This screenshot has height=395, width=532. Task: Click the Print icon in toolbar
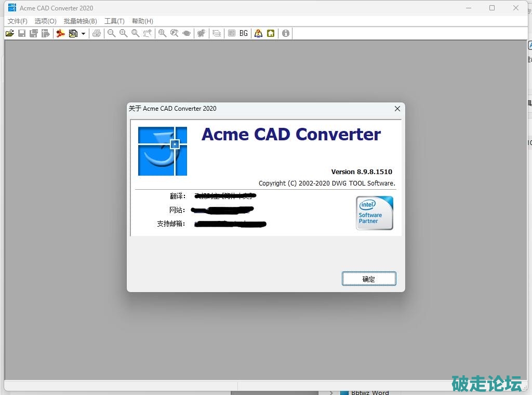pos(97,33)
